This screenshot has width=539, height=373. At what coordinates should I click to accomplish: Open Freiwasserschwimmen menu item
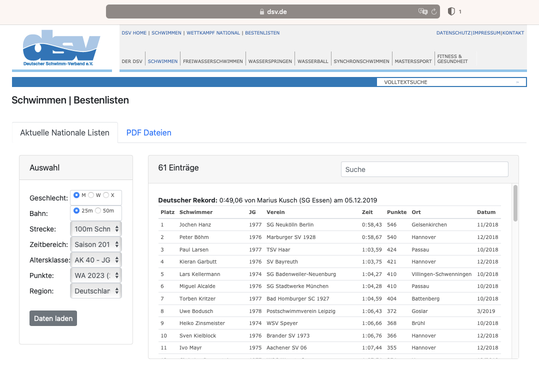point(213,61)
